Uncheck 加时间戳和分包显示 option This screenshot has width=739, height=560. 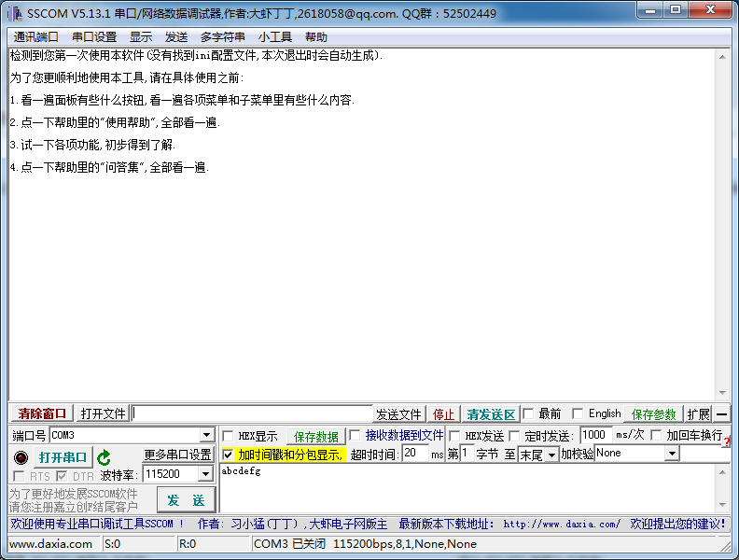[229, 455]
